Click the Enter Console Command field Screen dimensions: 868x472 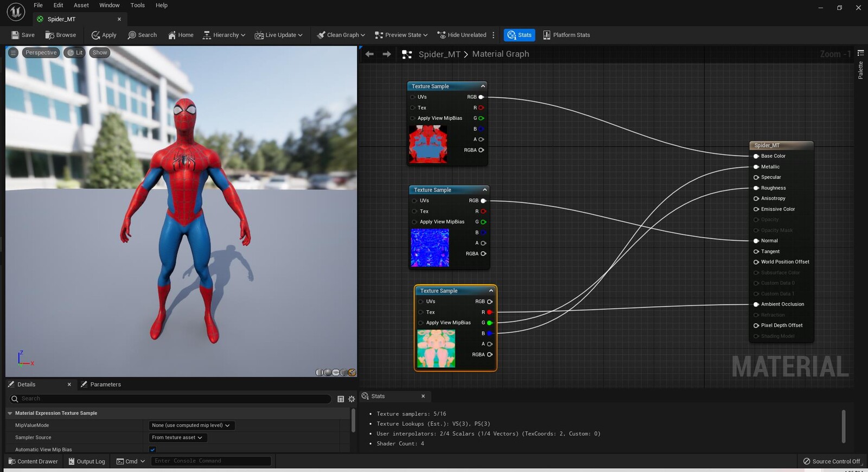(x=210, y=461)
